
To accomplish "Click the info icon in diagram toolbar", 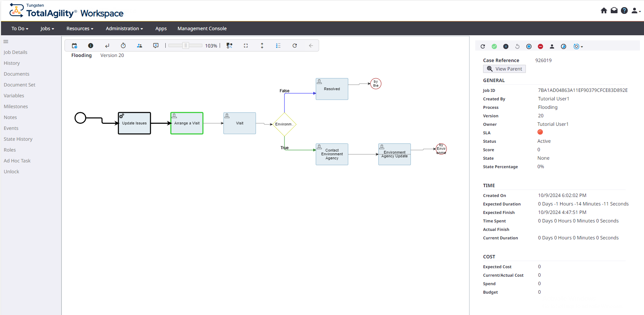I will (x=91, y=46).
